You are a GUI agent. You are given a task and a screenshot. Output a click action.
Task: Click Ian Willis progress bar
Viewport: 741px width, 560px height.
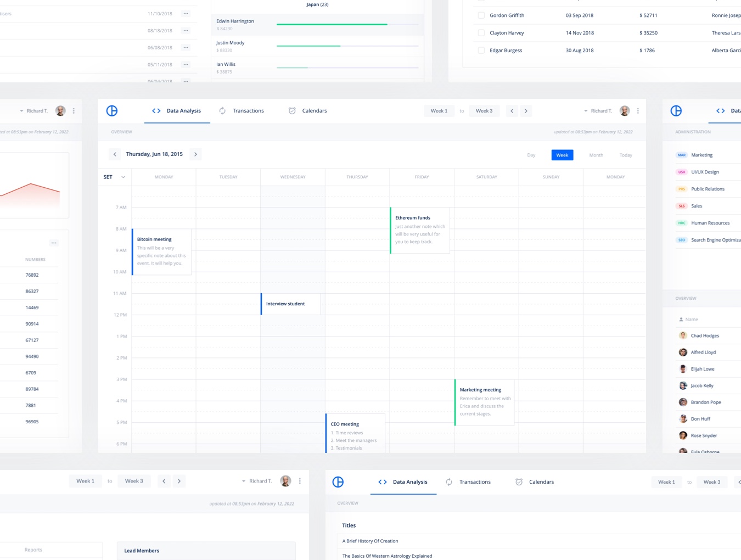(347, 67)
